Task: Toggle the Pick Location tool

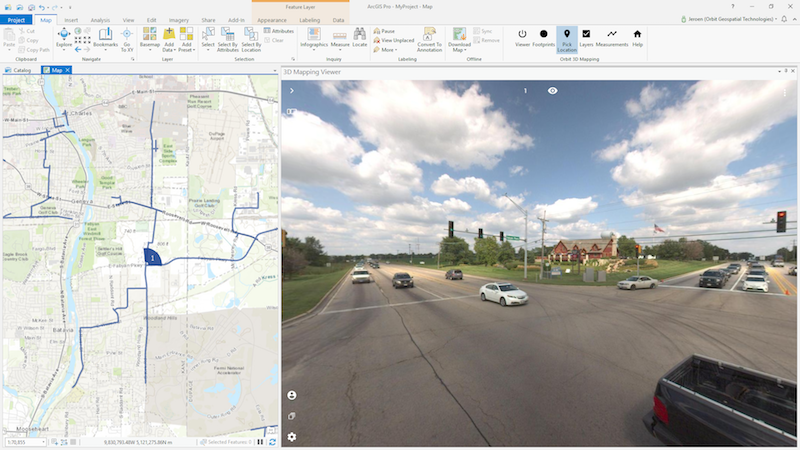Action: (x=566, y=38)
